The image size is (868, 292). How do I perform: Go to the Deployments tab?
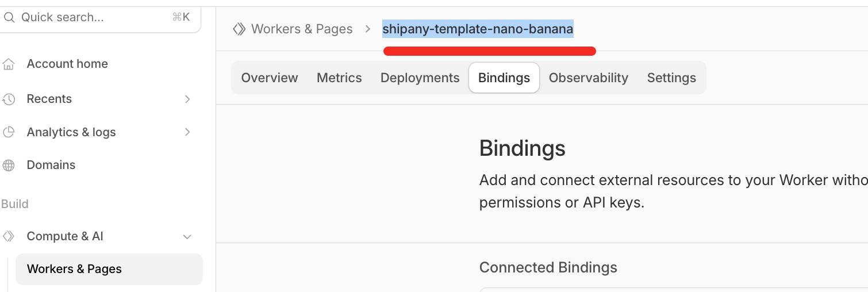pyautogui.click(x=420, y=78)
